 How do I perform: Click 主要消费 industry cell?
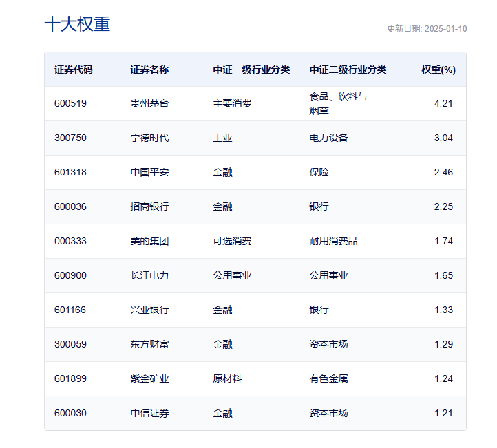232,104
